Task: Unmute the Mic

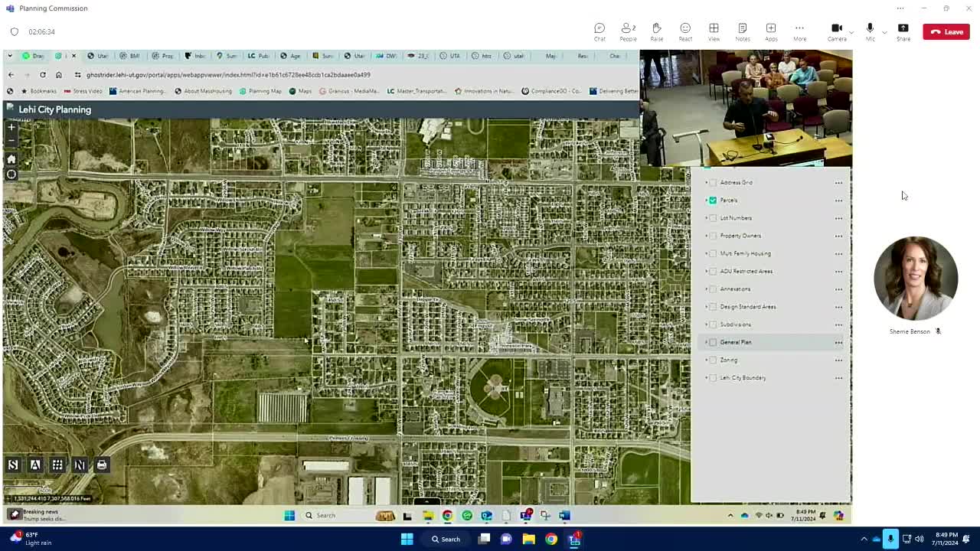Action: click(870, 31)
